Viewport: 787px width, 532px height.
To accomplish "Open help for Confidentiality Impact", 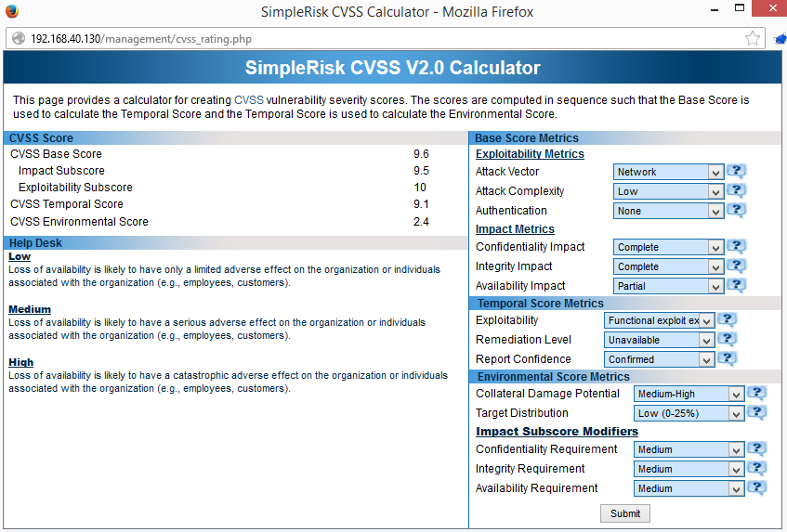I will click(736, 246).
